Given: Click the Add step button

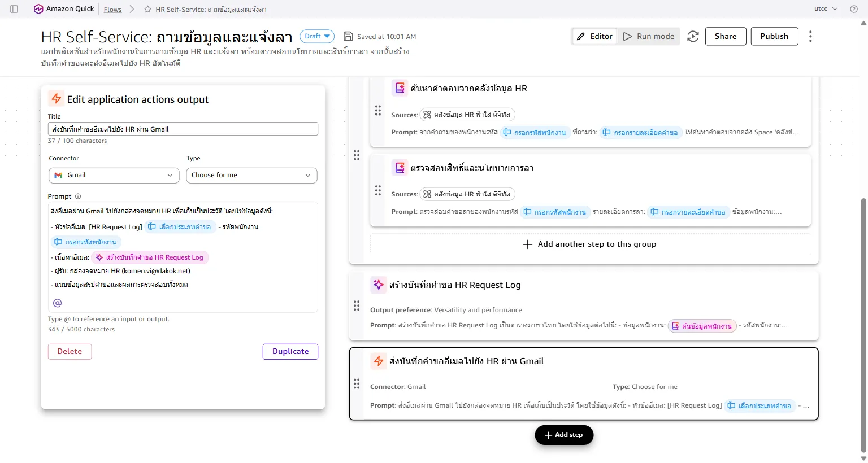Looking at the screenshot, I should tap(564, 435).
